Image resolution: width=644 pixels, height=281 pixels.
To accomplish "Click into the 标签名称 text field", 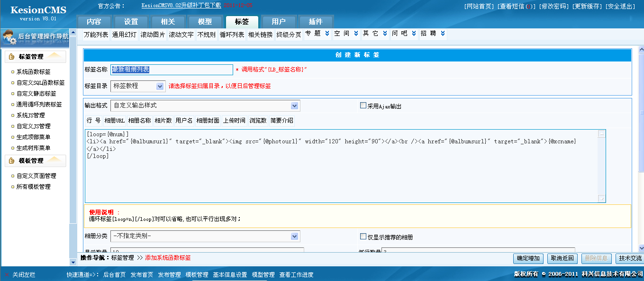I will tap(172, 70).
